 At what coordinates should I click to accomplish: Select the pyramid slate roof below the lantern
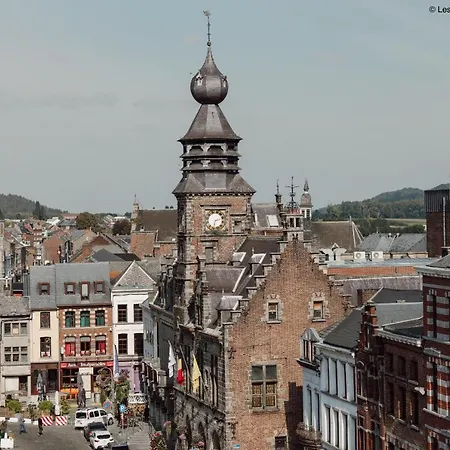209,123
